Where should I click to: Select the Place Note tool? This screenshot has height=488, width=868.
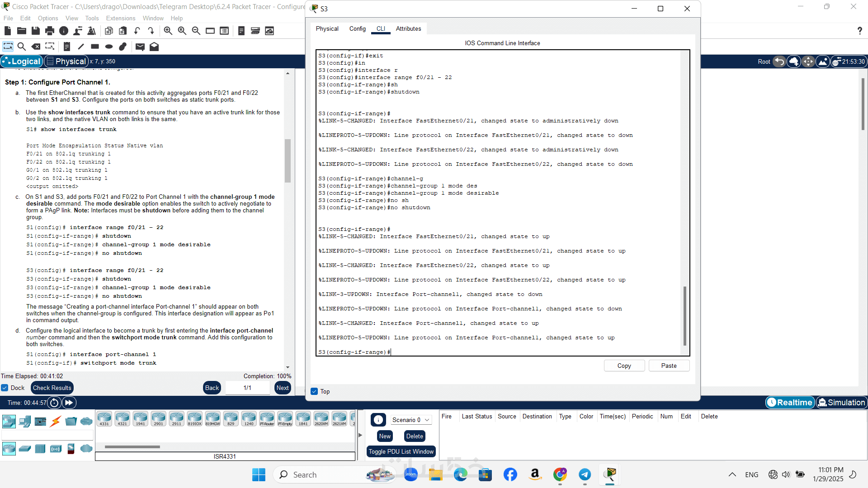66,47
